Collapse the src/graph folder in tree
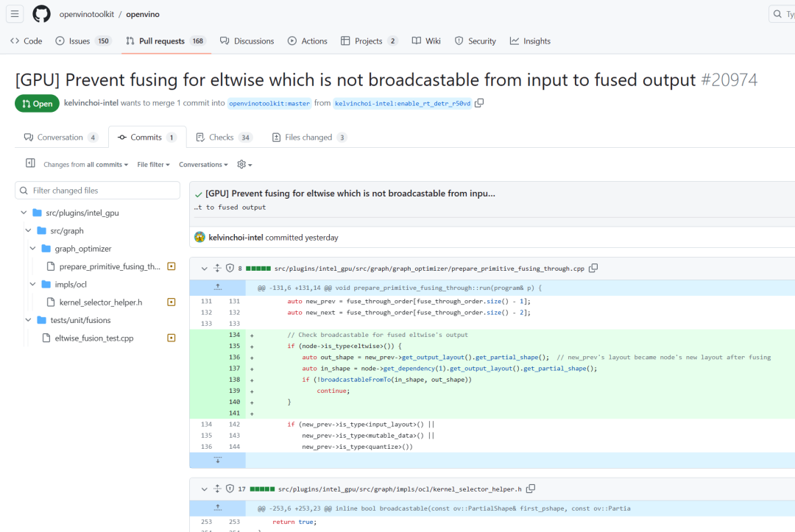Image resolution: width=795 pixels, height=532 pixels. click(28, 230)
